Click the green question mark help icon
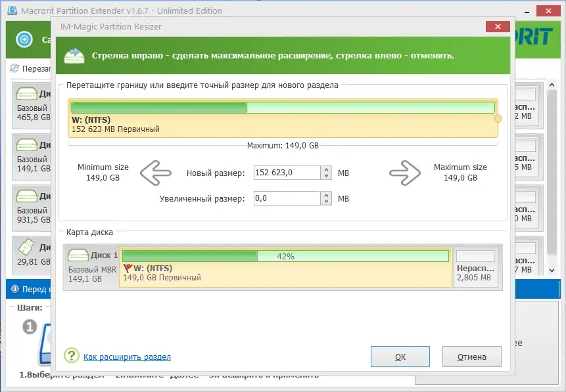 click(x=72, y=355)
